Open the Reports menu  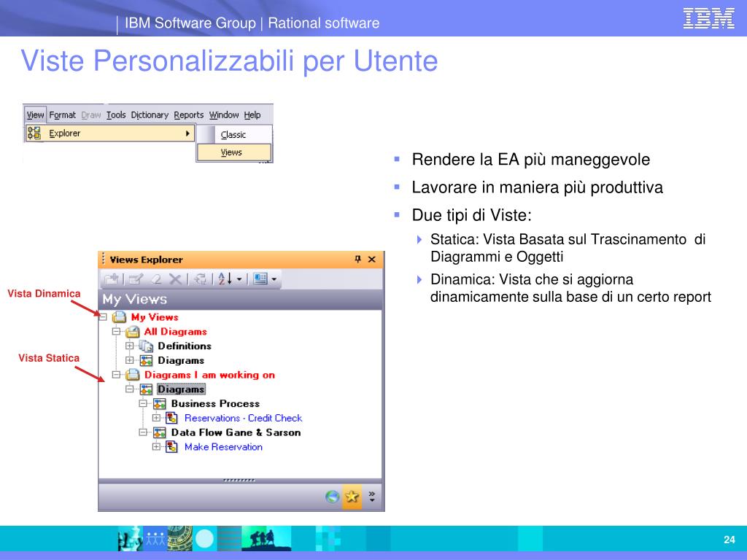(x=189, y=114)
